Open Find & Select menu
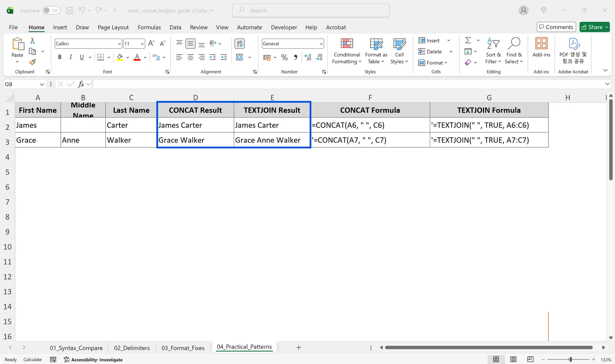Screen dimensions: 615x364 point(514,51)
